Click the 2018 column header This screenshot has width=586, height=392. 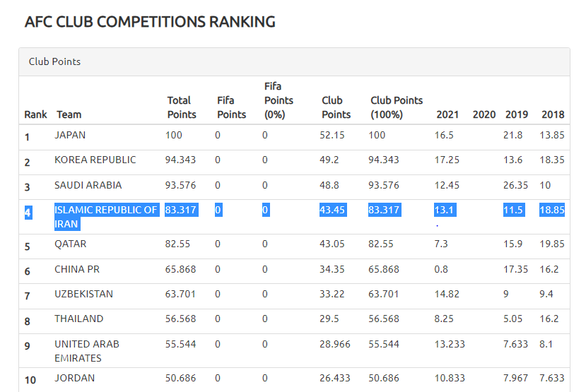[553, 114]
